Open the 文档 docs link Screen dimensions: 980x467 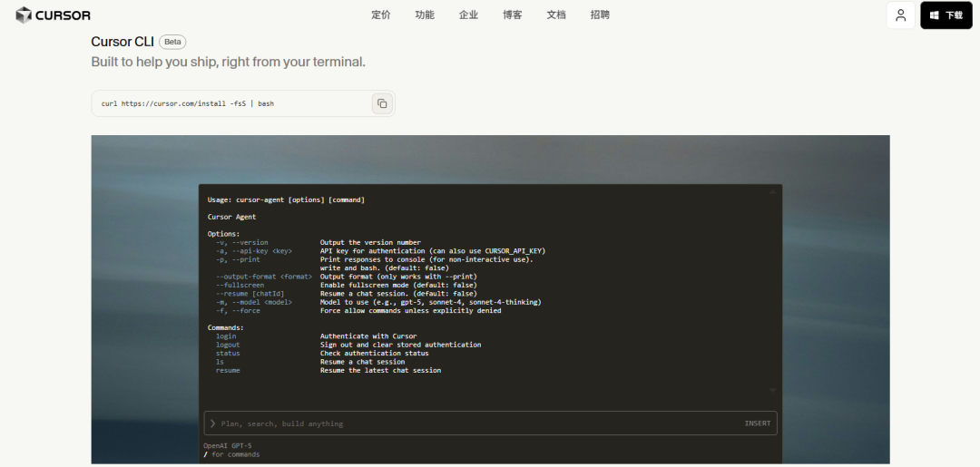click(x=556, y=15)
